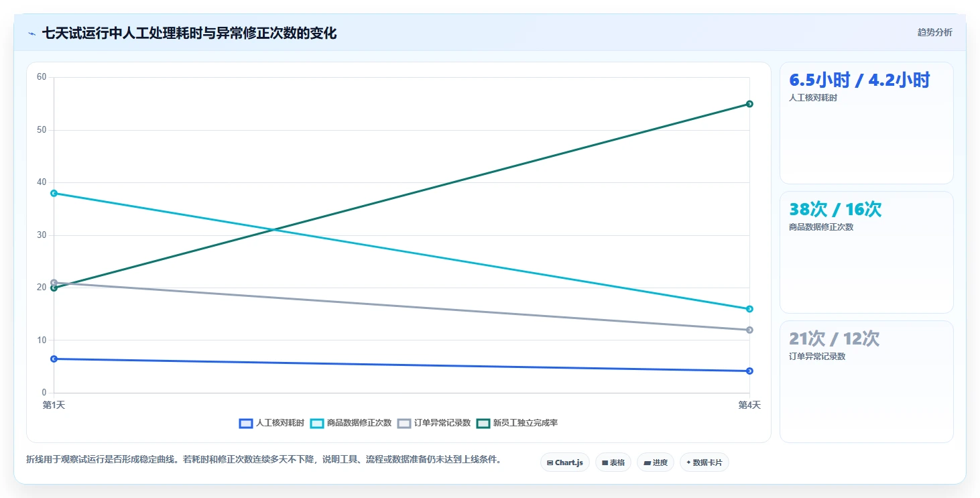Screen dimensions: 980x498
Task: Click the 趋势分析 label in header
Action: coord(934,32)
